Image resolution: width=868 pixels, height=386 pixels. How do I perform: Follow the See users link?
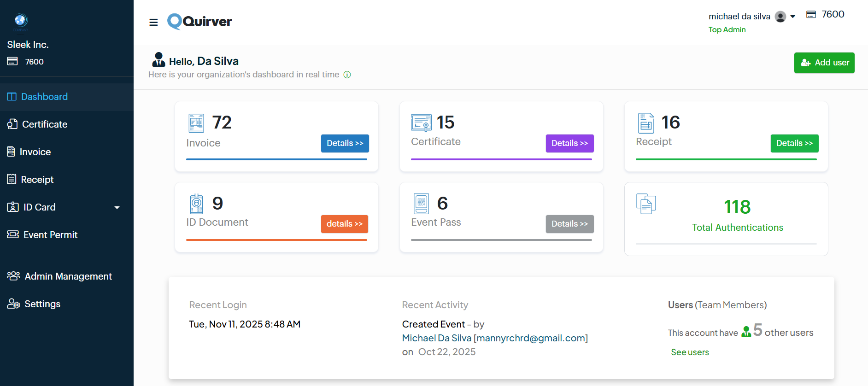(x=690, y=352)
